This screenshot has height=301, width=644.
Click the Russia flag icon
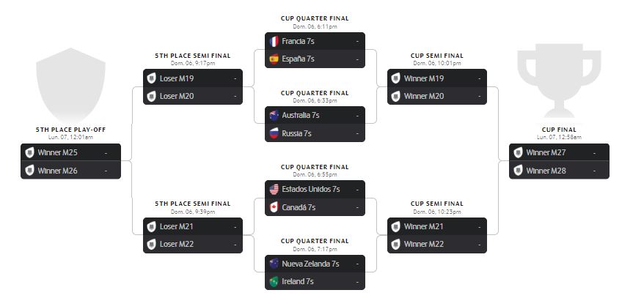(274, 133)
